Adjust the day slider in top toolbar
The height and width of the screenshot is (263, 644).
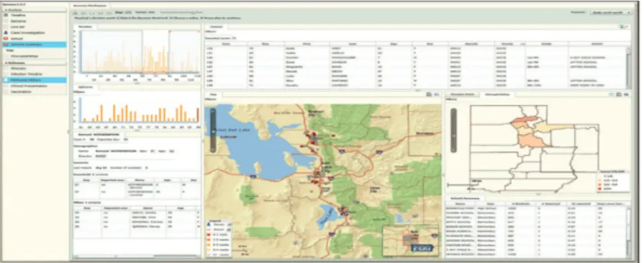pyautogui.click(x=181, y=13)
